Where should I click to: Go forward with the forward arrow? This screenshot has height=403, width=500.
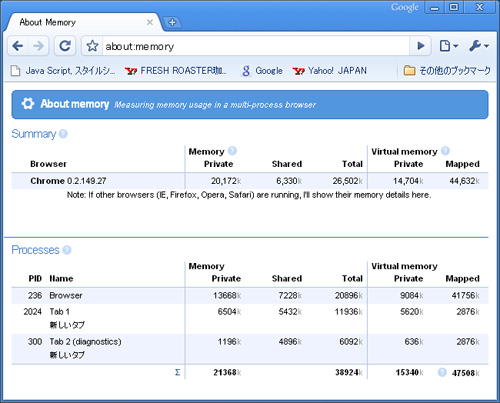(x=39, y=46)
